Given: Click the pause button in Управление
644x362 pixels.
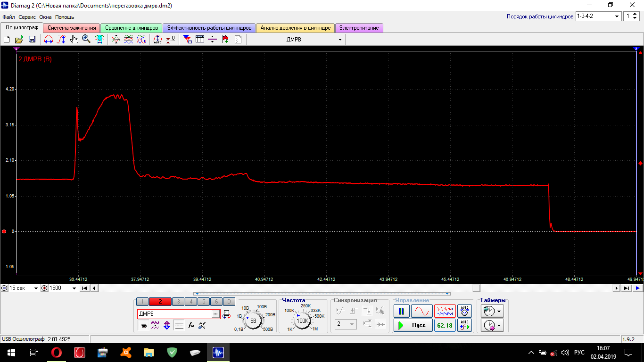Looking at the screenshot, I should tap(401, 311).
